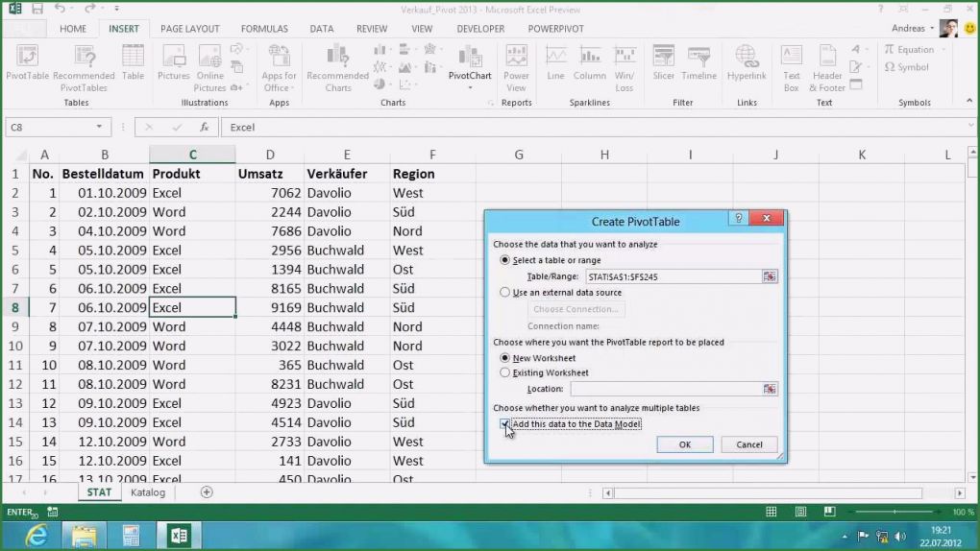Select the STAT sheet tab
Image resolution: width=980 pixels, height=551 pixels.
click(x=99, y=492)
